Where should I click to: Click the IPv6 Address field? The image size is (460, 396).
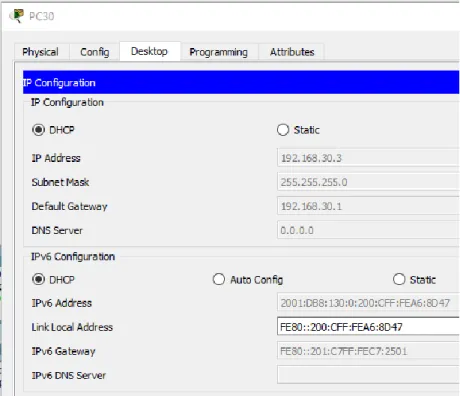[368, 303]
